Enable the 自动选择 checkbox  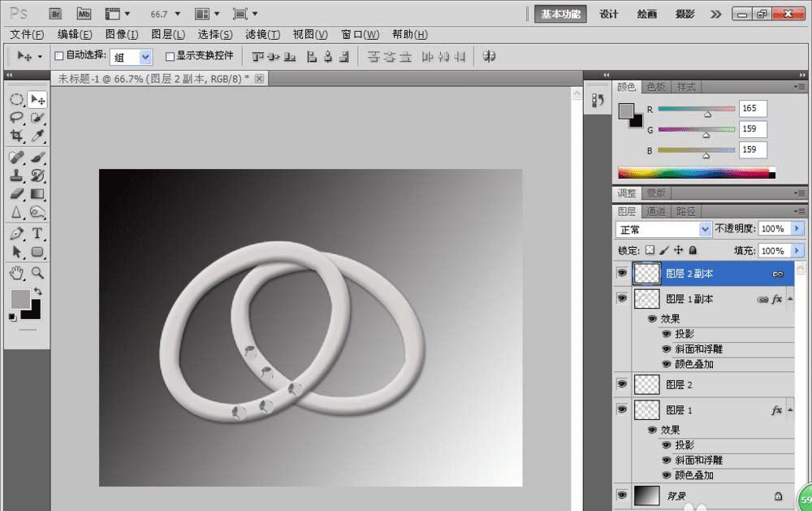pos(58,56)
